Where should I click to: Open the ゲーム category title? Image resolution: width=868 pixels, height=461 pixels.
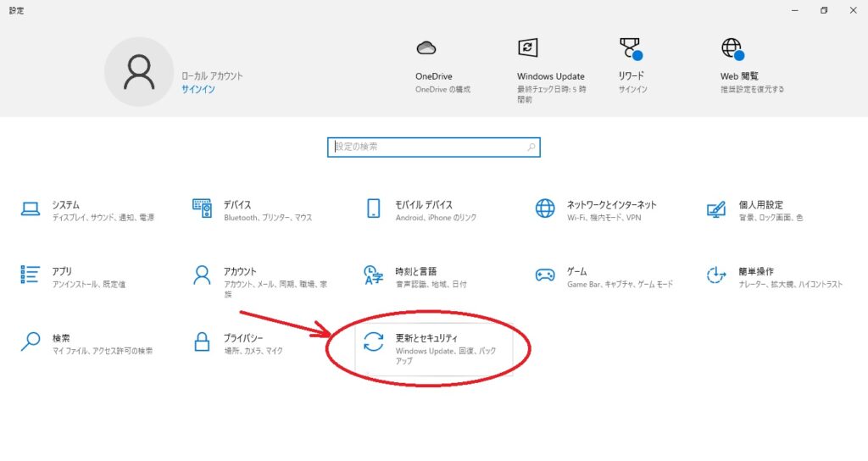click(x=576, y=271)
